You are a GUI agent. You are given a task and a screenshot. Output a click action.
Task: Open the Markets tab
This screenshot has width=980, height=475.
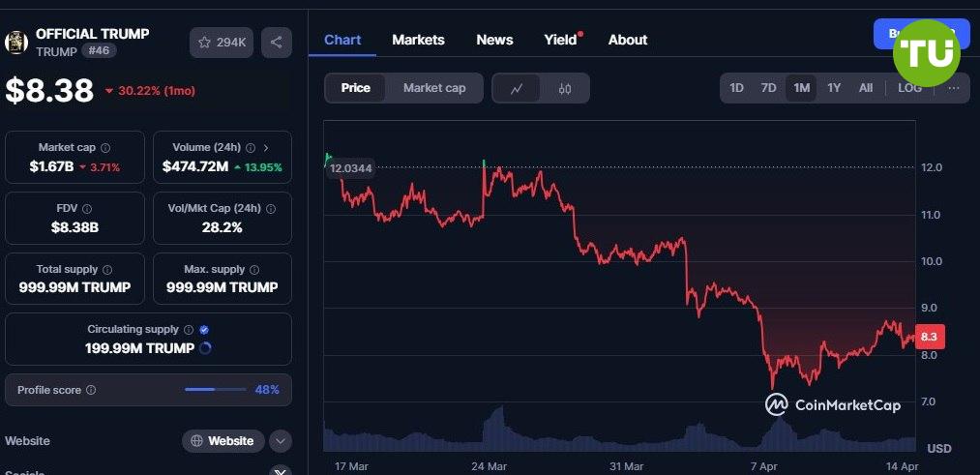(418, 40)
